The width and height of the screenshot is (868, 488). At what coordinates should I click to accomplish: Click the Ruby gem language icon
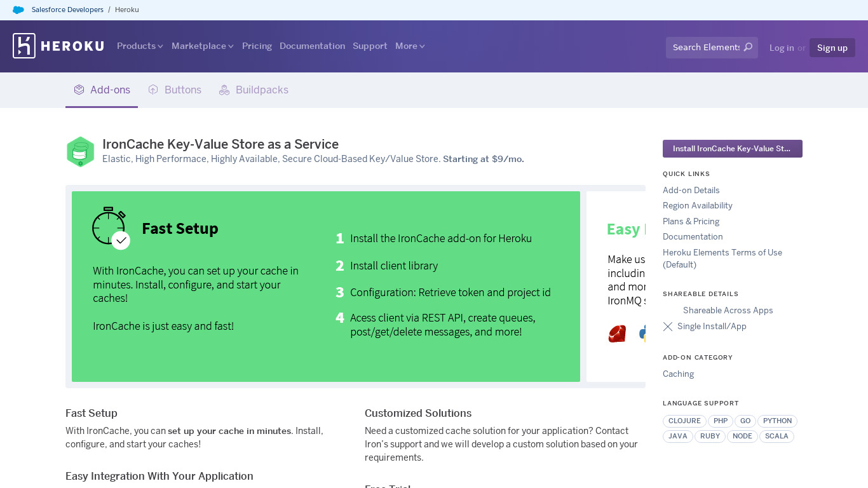coord(617,334)
